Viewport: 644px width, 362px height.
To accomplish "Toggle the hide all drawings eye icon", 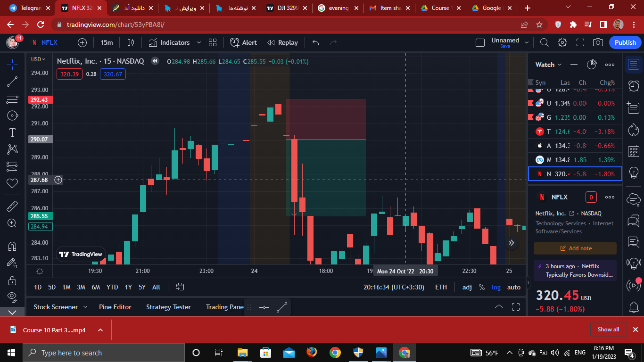I will click(x=12, y=296).
